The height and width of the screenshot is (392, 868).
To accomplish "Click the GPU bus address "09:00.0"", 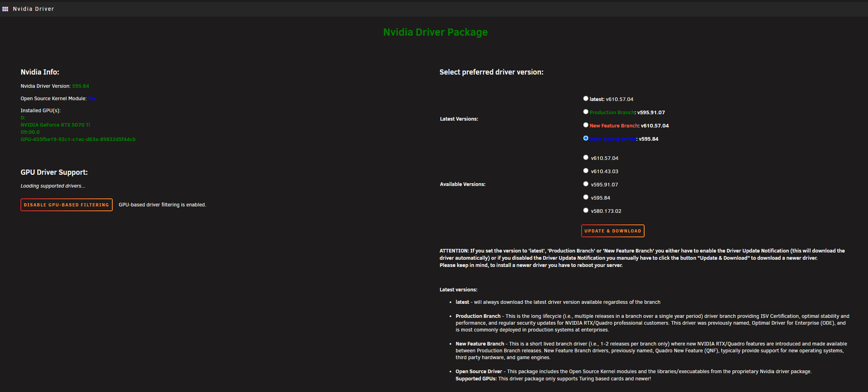I will pyautogui.click(x=30, y=132).
